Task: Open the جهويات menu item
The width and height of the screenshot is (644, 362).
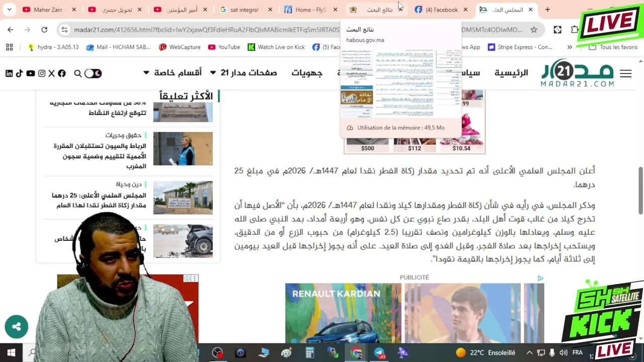Action: [307, 73]
